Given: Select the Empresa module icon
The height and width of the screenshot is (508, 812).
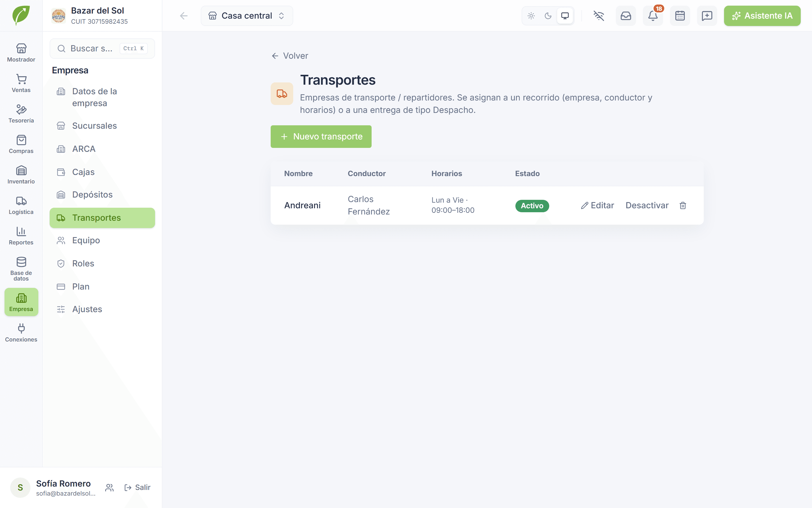Looking at the screenshot, I should [x=21, y=302].
